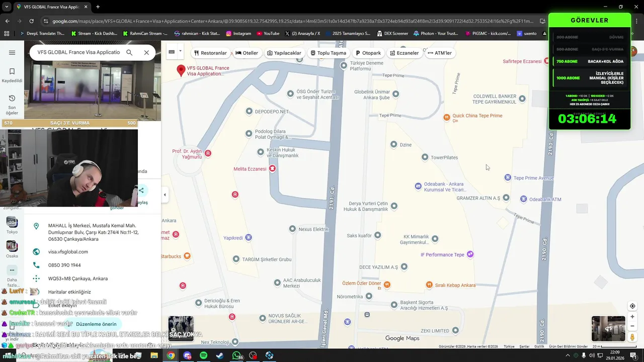Image resolution: width=644 pixels, height=362 pixels.
Task: Open Street View with the Pegman icon
Action: (x=632, y=337)
